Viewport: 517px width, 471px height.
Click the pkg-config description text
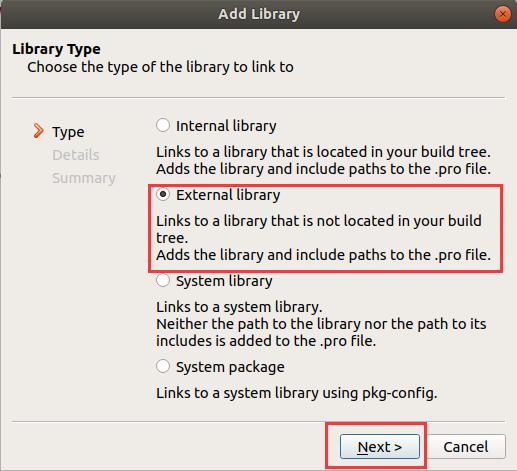point(297,393)
